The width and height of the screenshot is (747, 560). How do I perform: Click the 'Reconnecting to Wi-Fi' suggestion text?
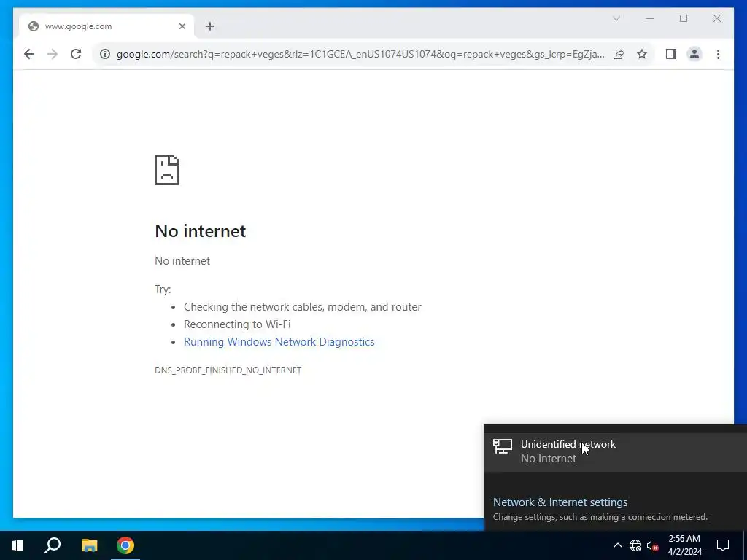pyautogui.click(x=237, y=324)
